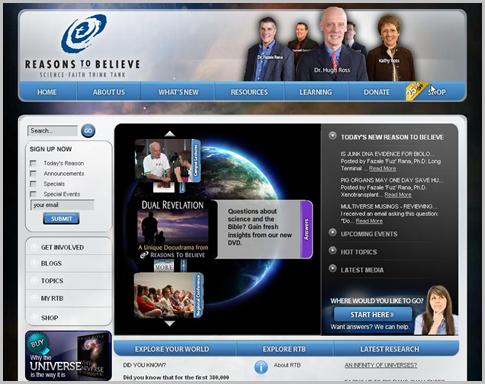Click the yellow discount ribbon beside Shop

point(416,90)
